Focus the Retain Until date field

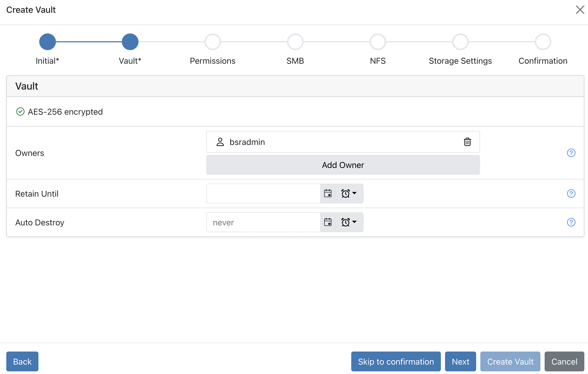263,194
